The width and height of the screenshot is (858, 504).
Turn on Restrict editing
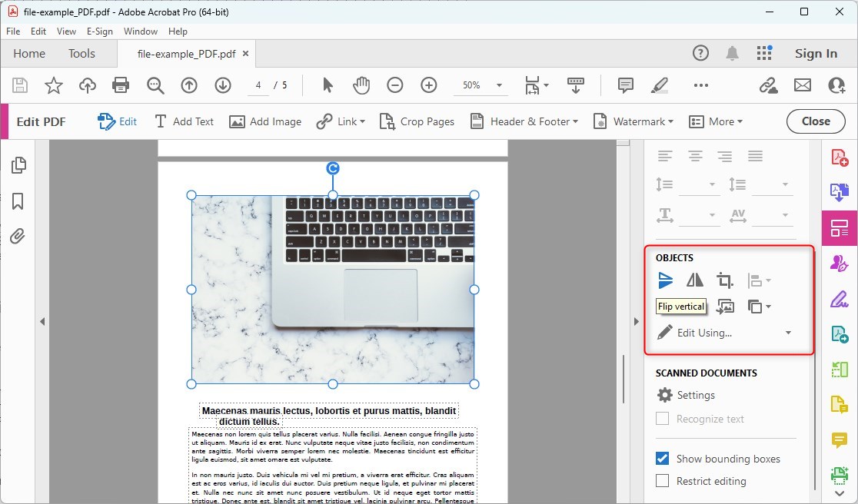coord(662,481)
